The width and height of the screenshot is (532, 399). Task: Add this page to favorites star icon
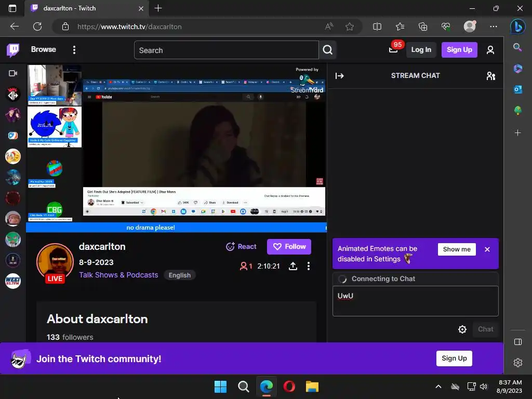[350, 26]
